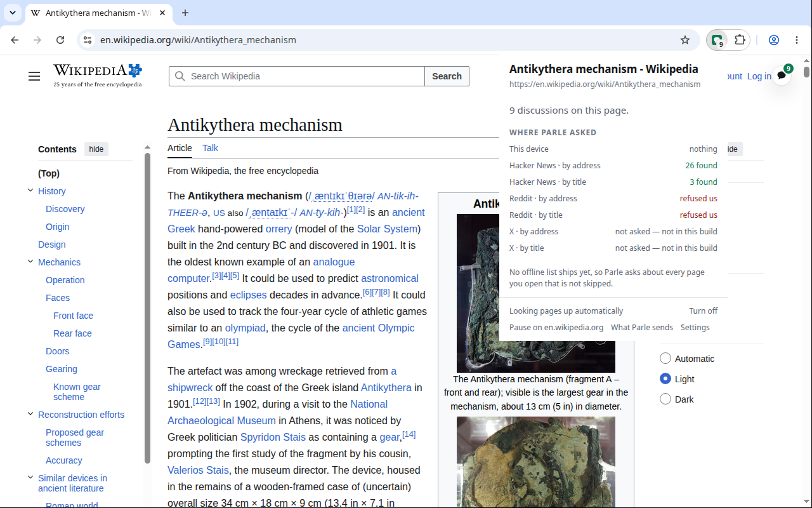Screen dimensions: 812x508
Task: Open the Chrome profile avatar icon
Action: pyautogui.click(x=774, y=40)
